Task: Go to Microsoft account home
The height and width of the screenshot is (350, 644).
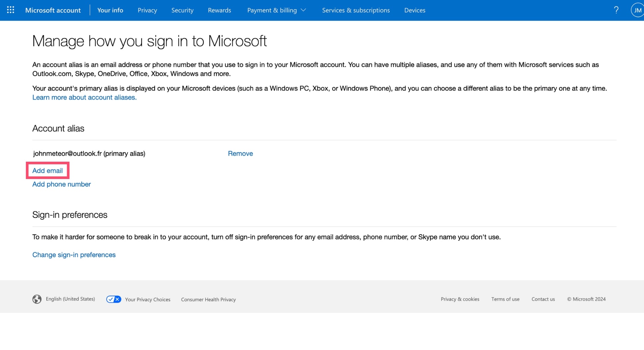Action: coord(53,10)
